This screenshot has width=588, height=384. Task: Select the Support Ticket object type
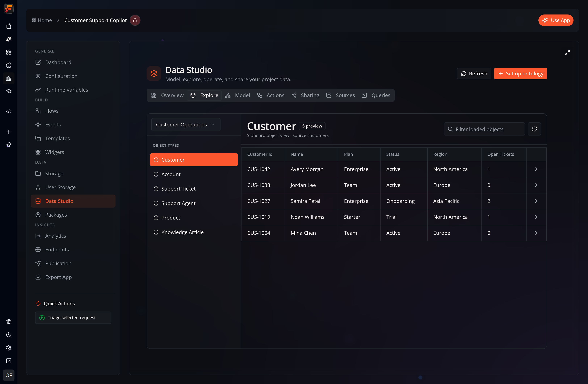pos(194,189)
